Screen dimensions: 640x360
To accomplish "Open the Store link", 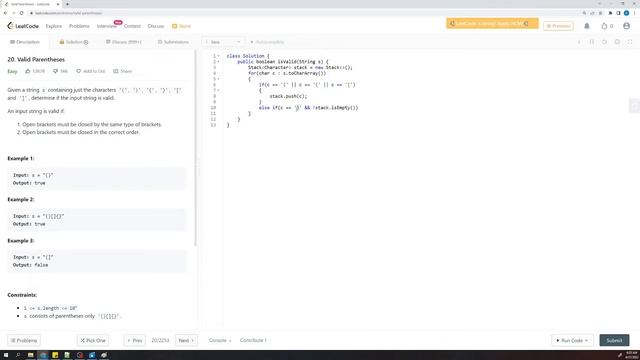I will (x=181, y=26).
